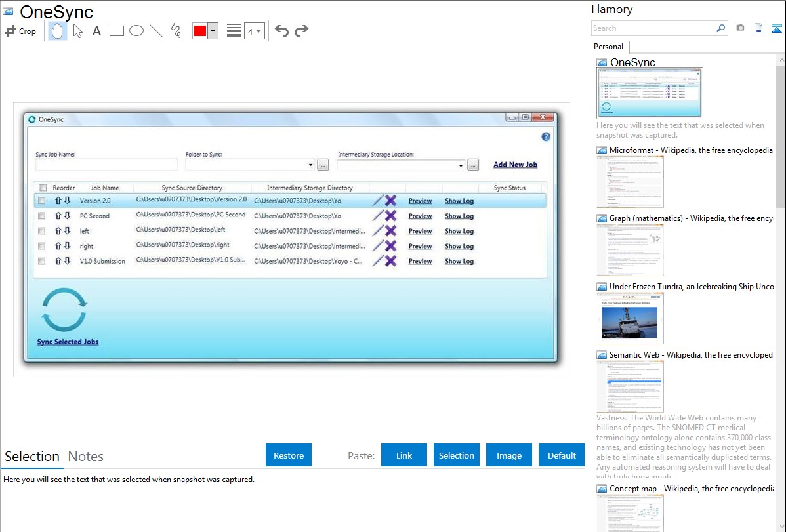Paste as Link button

[404, 455]
